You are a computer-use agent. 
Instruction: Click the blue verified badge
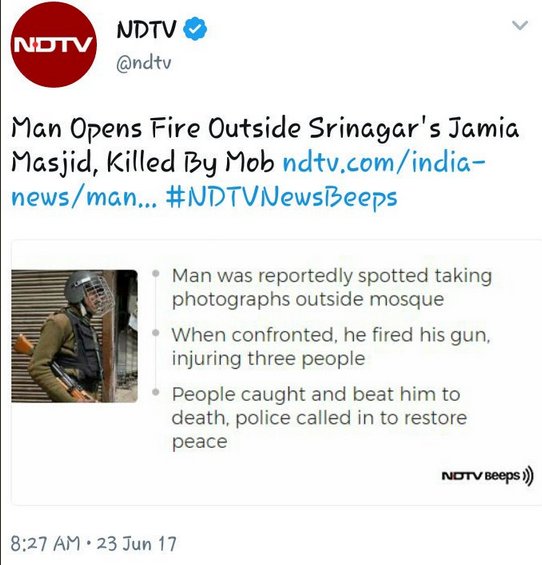tap(195, 28)
